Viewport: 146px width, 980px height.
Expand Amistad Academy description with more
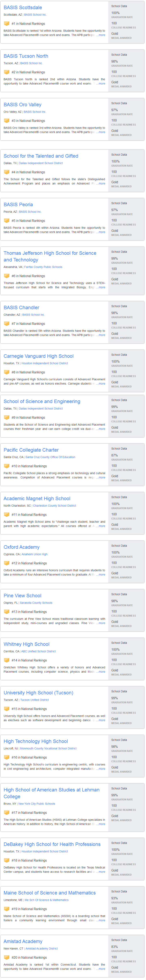click(101, 969)
